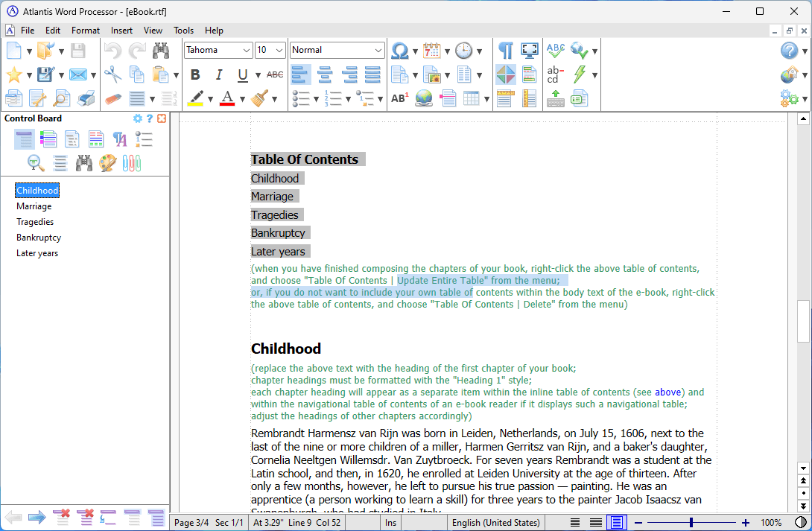Click the Help question mark icon
812x531 pixels.
[x=789, y=50]
